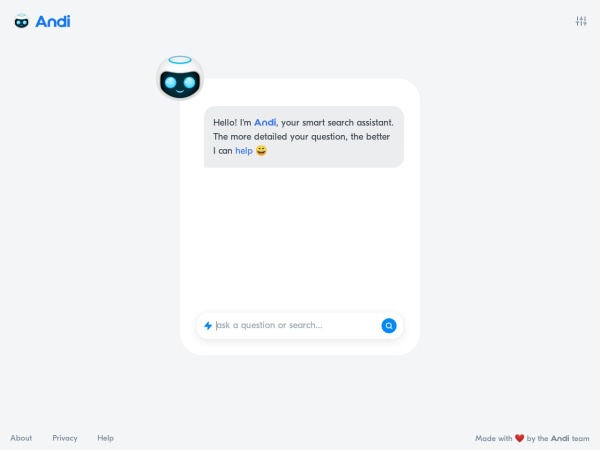Click the red heart icon in footer
The image size is (600, 450).
[519, 438]
